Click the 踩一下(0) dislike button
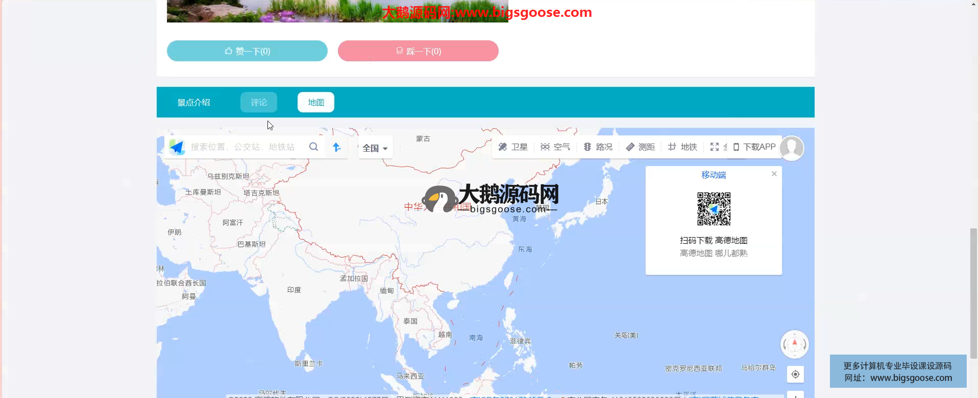 (x=418, y=51)
